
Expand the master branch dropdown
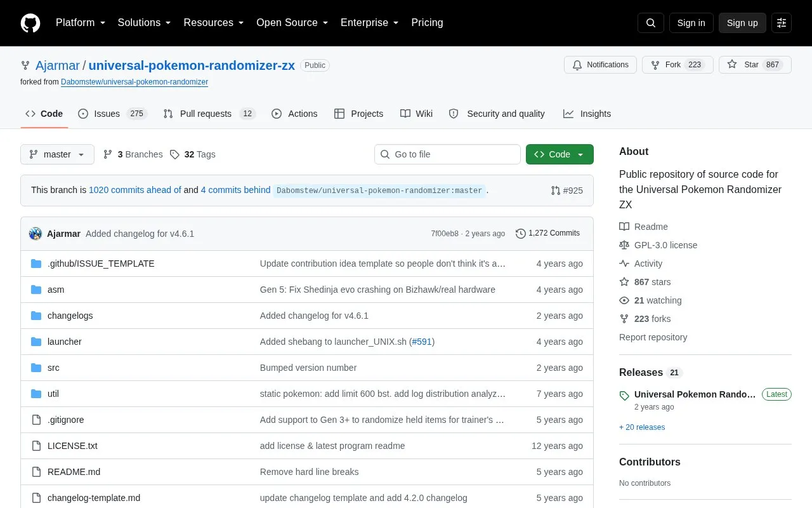57,154
